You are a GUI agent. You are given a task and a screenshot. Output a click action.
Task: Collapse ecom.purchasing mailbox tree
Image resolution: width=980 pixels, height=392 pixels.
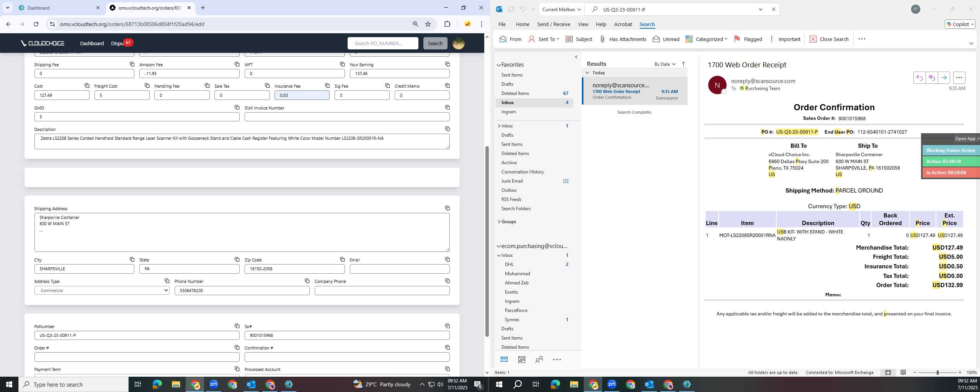click(x=499, y=246)
